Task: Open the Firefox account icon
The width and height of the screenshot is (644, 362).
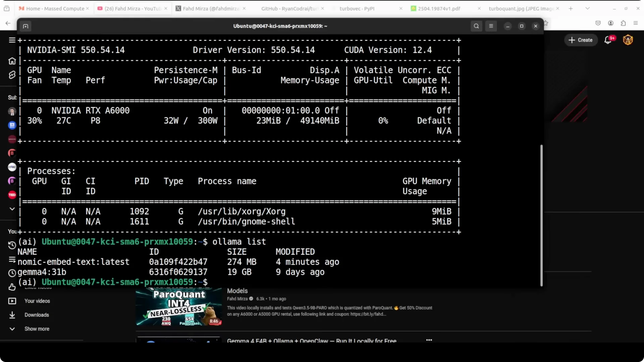Action: [x=610, y=23]
